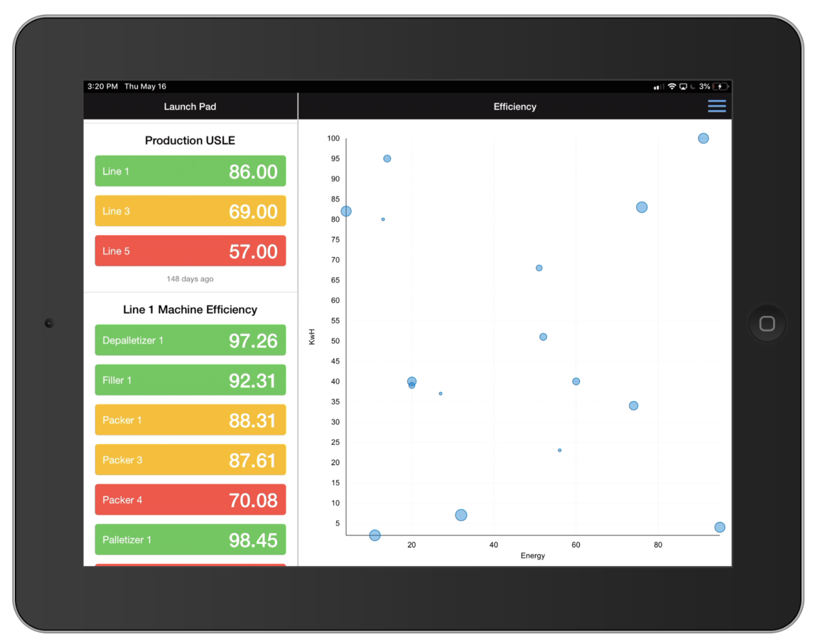Tap the screen mirroring status icon
The width and height of the screenshot is (820, 644).
point(683,87)
